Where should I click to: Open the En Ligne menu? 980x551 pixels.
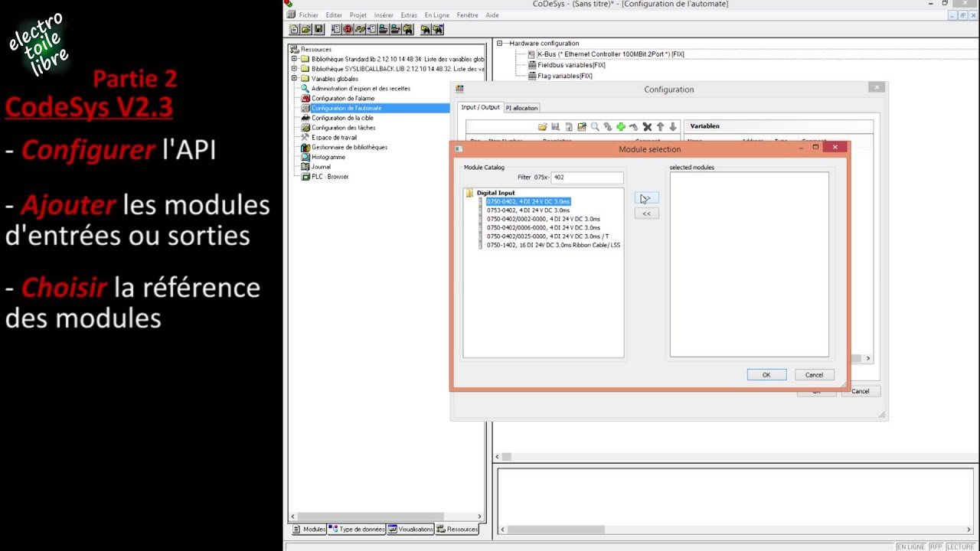(437, 15)
